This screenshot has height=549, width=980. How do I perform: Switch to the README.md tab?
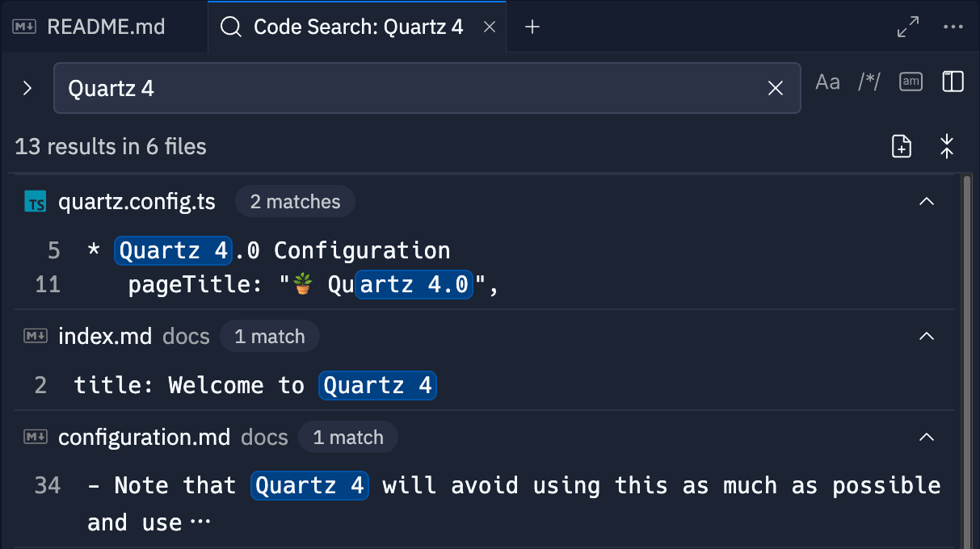(105, 26)
